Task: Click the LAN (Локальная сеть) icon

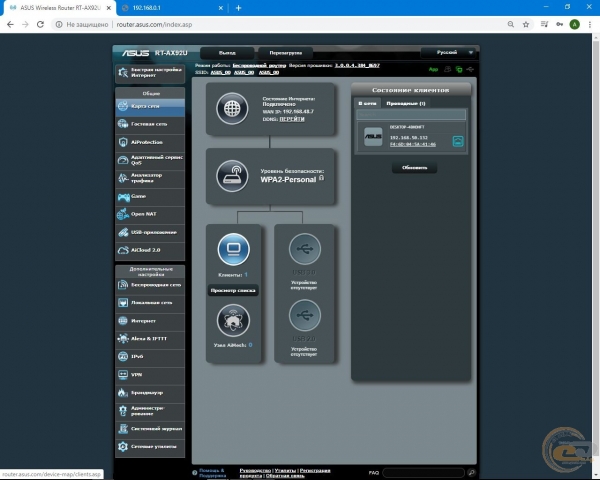Action: (123, 303)
